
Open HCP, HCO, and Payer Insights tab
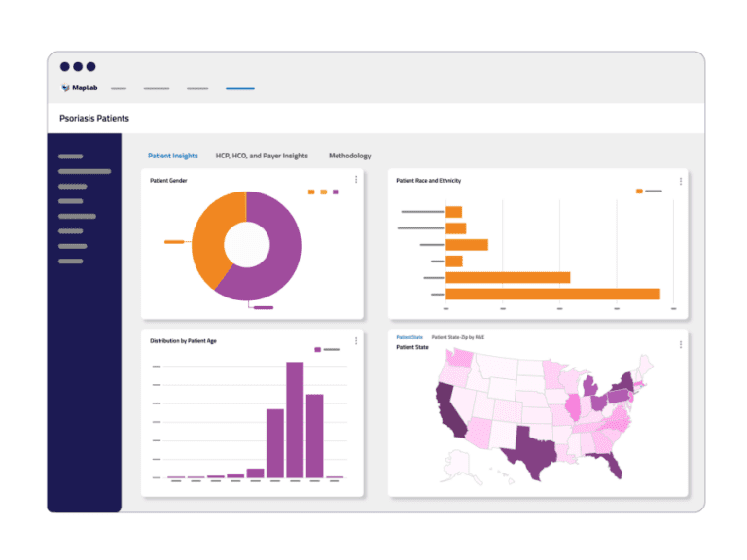262,156
